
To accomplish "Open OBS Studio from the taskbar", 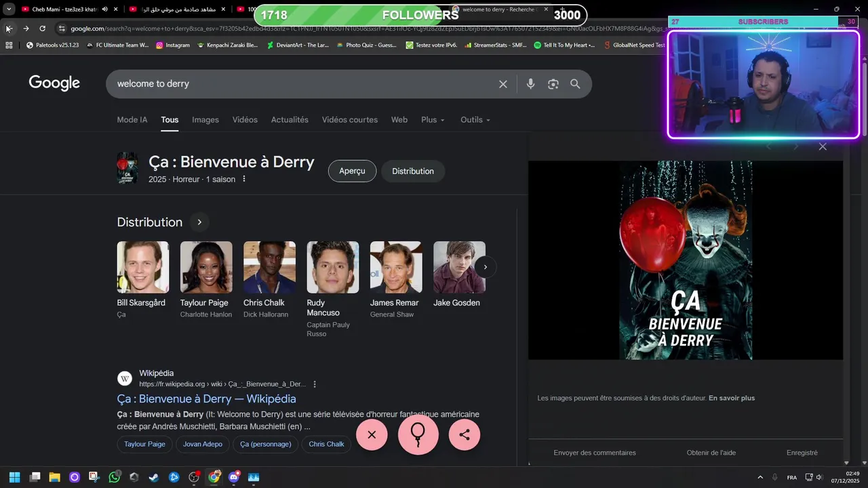I will click(x=194, y=477).
